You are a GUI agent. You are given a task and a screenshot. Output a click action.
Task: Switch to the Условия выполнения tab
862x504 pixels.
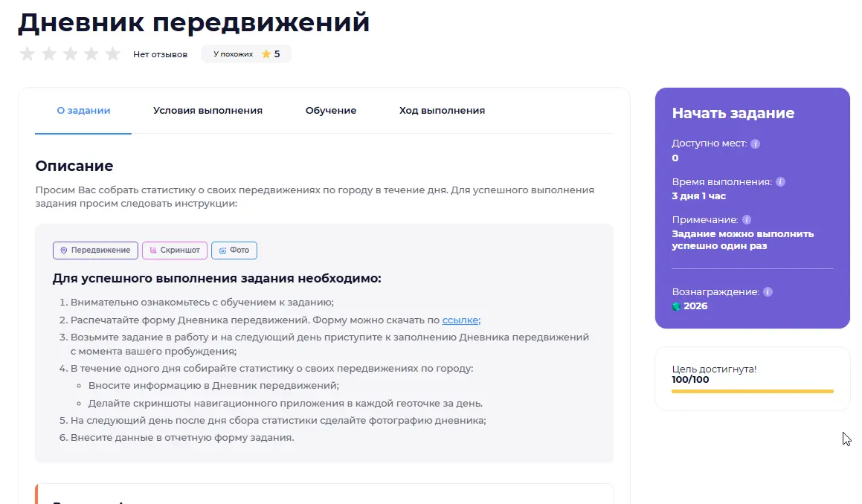tap(208, 111)
